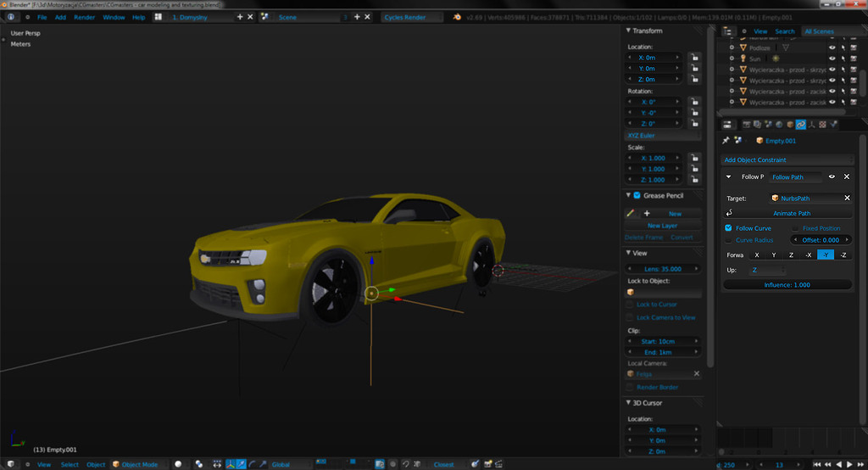Viewport: 868px width, 470px height.
Task: Open the XYZ Euler rotation mode dropdown
Action: coord(663,135)
